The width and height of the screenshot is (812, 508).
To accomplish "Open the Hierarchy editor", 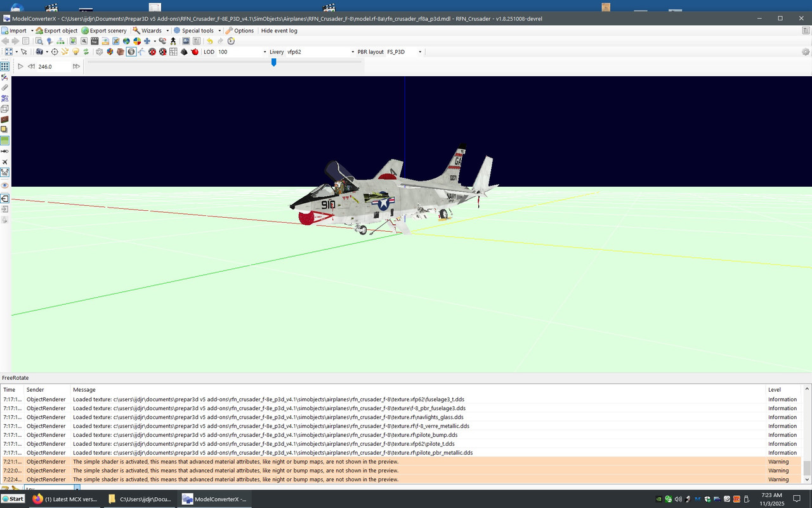I will 61,41.
